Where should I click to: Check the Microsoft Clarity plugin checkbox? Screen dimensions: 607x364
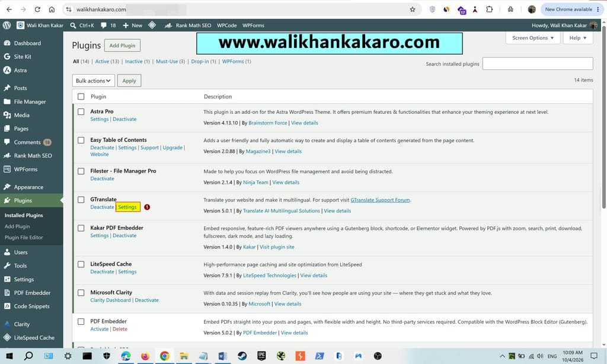point(81,293)
